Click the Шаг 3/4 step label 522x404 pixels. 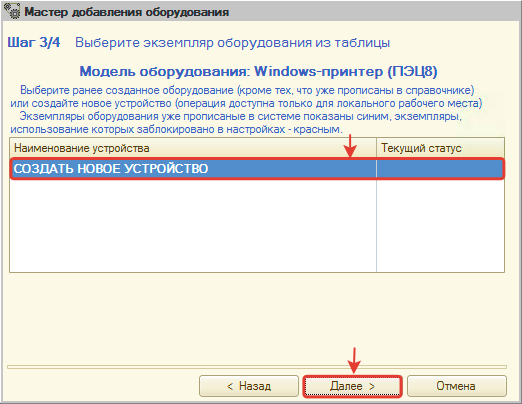(x=34, y=42)
